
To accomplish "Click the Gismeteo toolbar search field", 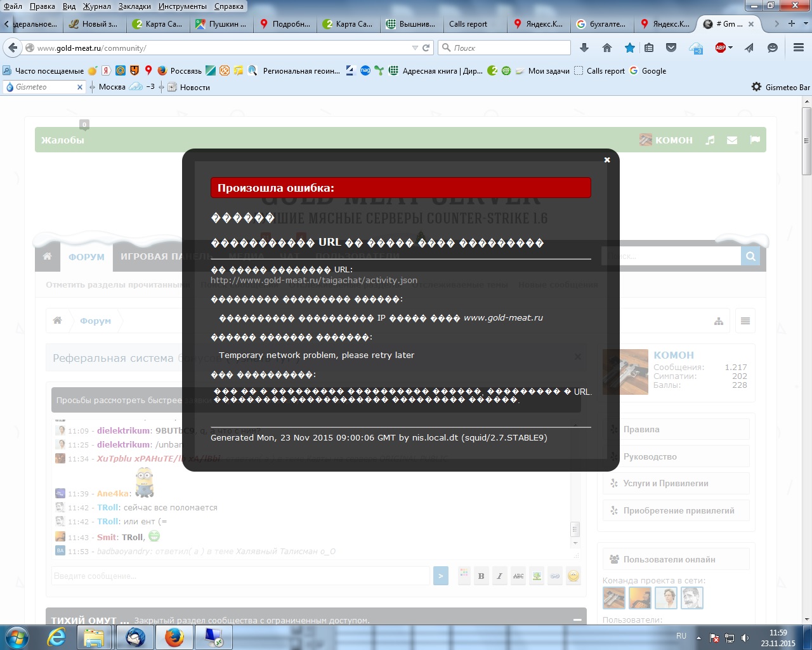I will 44,87.
